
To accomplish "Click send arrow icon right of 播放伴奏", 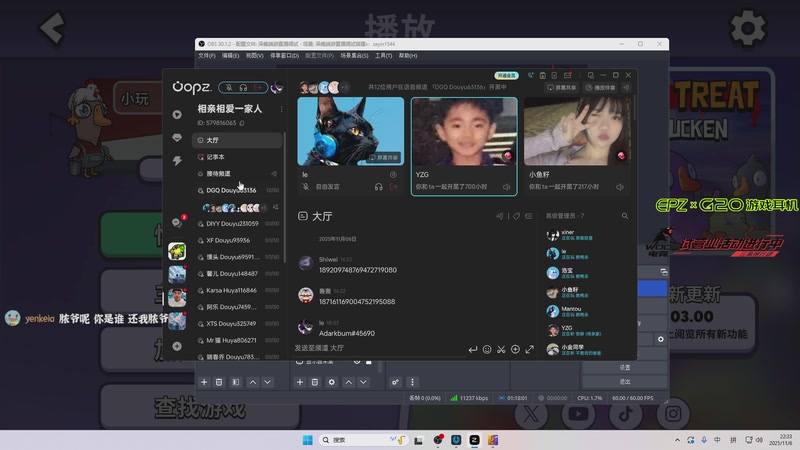I will click(x=626, y=88).
